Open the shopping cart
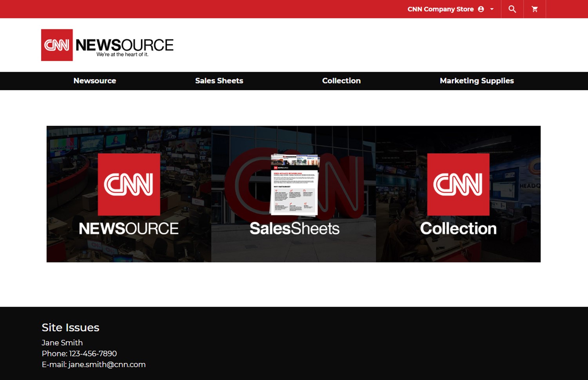The image size is (588, 380). point(535,9)
